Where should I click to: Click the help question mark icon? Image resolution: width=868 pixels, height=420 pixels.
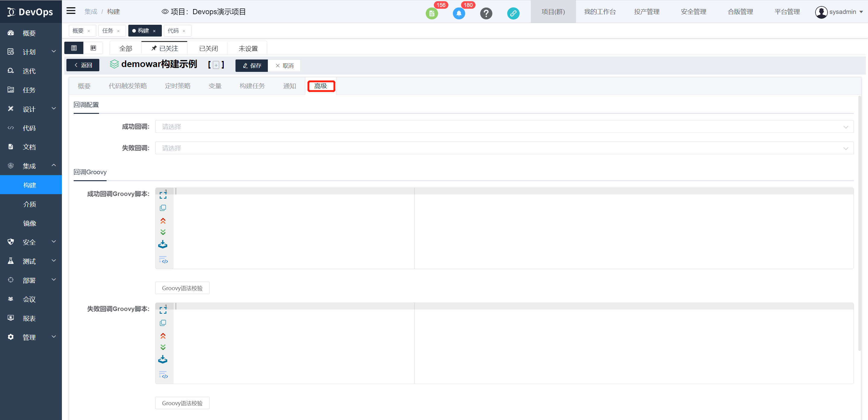(x=486, y=14)
